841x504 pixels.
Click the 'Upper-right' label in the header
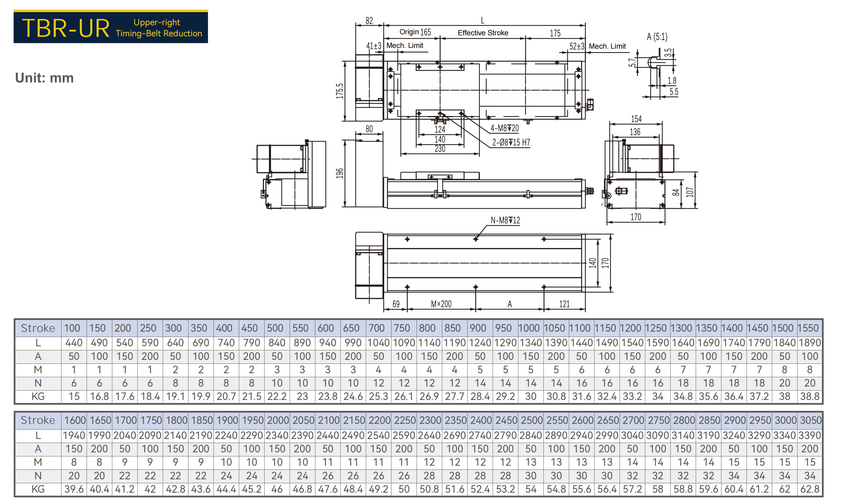coord(157,22)
